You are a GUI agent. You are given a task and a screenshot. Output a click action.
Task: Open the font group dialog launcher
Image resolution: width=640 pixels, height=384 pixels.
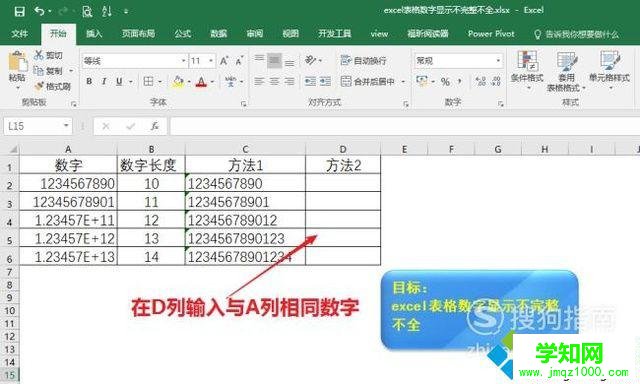click(243, 104)
